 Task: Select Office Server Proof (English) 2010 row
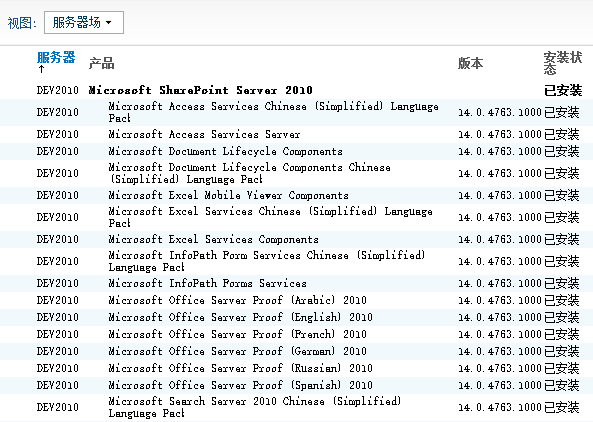click(x=296, y=317)
